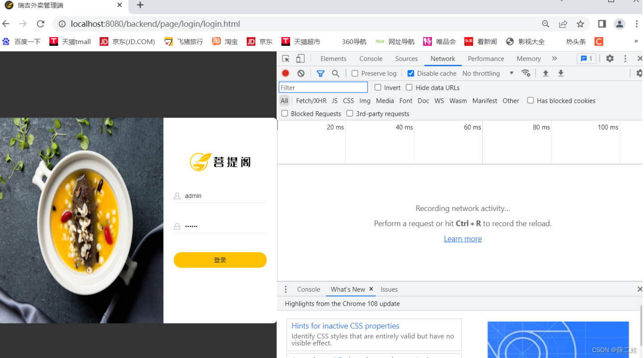Check Blocked Requests
Image resolution: width=644 pixels, height=358 pixels.
point(285,113)
